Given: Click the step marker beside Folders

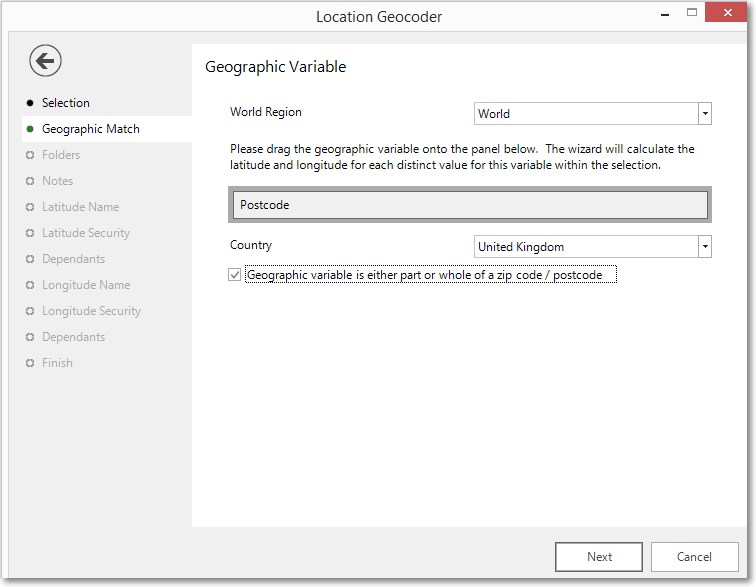Looking at the screenshot, I should pos(30,155).
